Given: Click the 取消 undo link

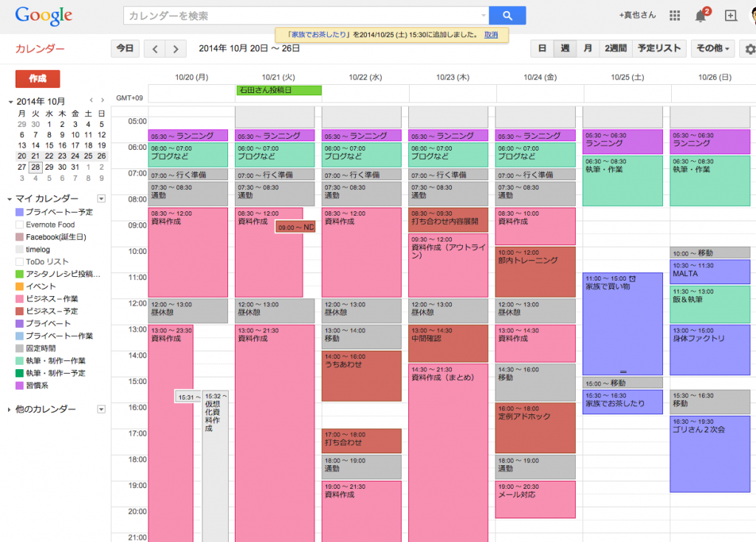Looking at the screenshot, I should tap(491, 35).
